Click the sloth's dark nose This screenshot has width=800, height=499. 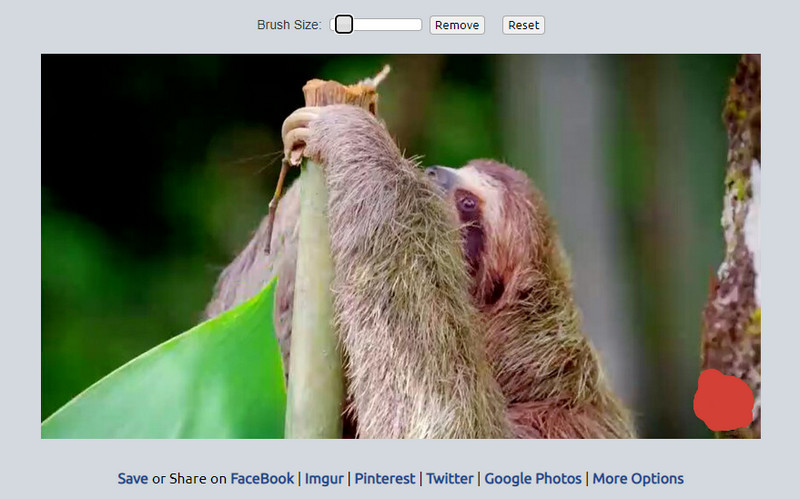(x=439, y=176)
